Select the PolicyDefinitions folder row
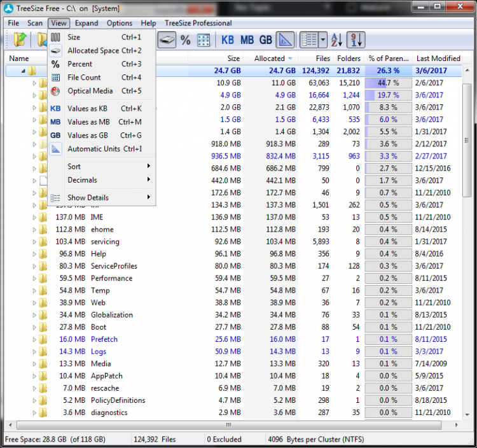Viewport: 477px width, 448px height. (233, 400)
